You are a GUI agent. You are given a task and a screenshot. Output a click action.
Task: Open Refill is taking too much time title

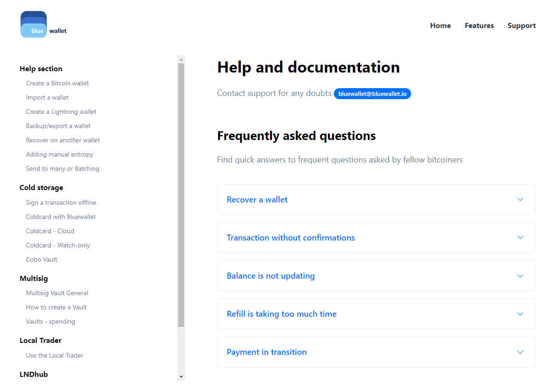pyautogui.click(x=282, y=314)
